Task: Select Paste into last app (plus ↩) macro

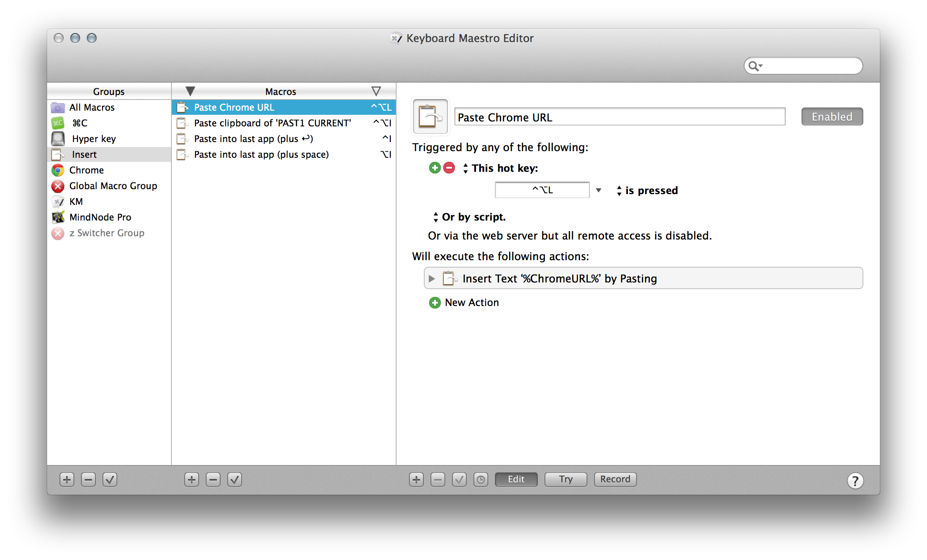Action: click(x=284, y=139)
